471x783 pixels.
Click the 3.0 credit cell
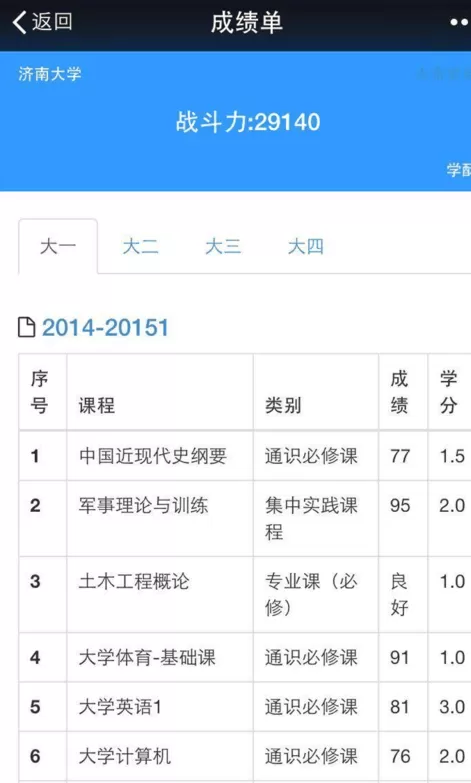452,707
